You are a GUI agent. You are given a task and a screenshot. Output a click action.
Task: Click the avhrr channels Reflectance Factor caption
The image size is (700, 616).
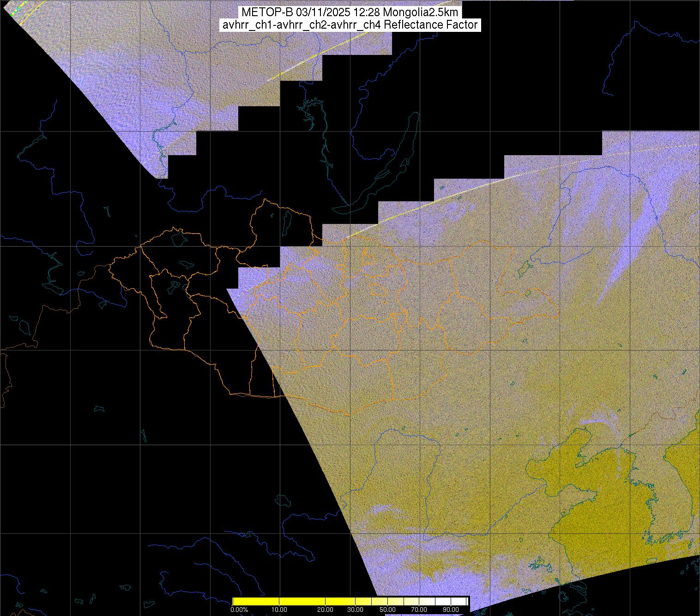[x=350, y=25]
